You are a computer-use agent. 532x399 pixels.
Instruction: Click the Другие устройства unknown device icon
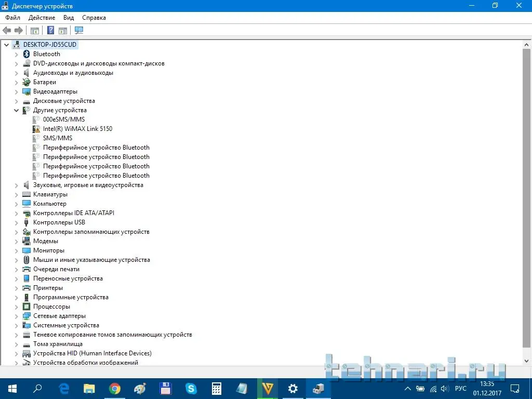pos(26,110)
